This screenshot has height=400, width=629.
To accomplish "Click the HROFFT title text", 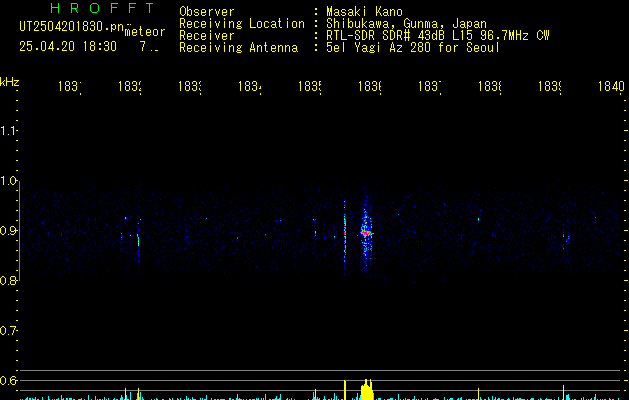I will (x=102, y=8).
